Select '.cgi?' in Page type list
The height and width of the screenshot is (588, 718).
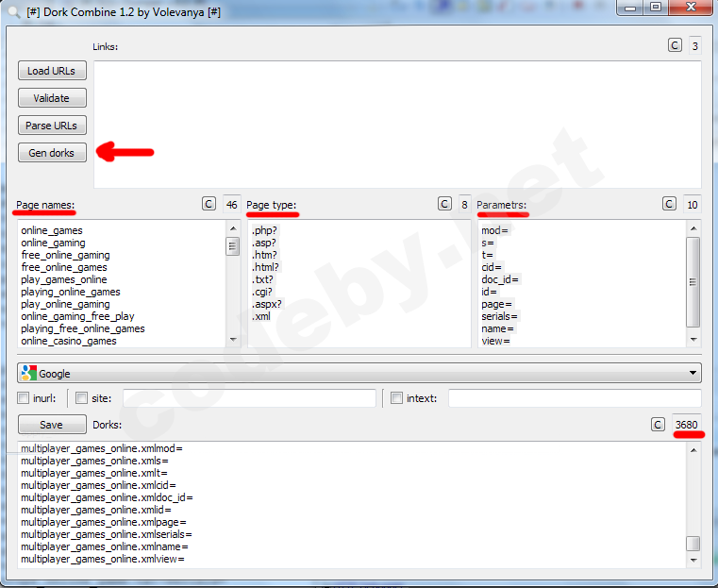pyautogui.click(x=262, y=292)
